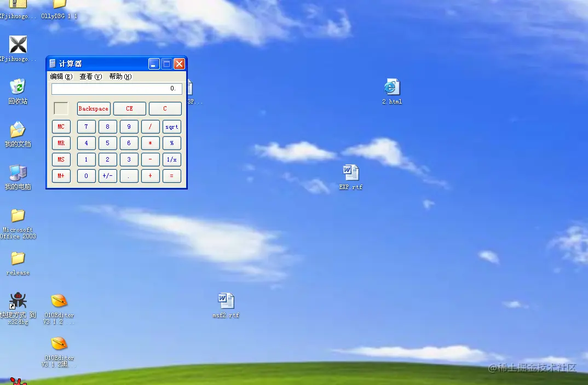Click digit 2 on calculator

tap(108, 159)
